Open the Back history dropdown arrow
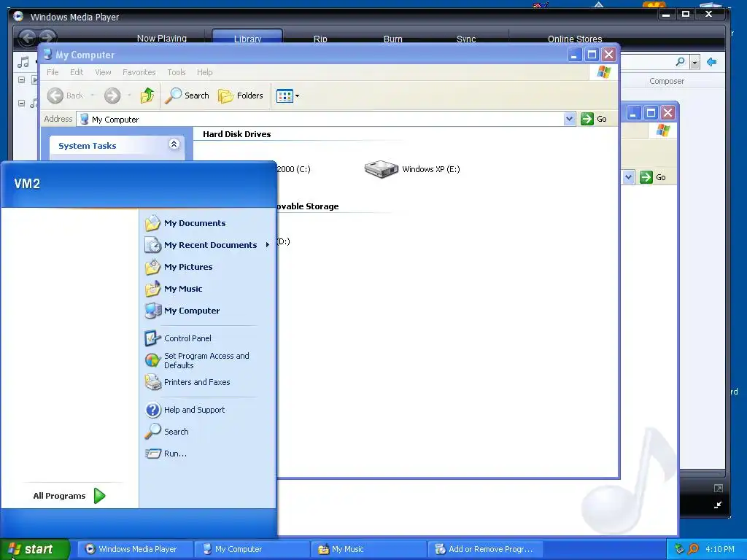747x560 pixels. (93, 96)
